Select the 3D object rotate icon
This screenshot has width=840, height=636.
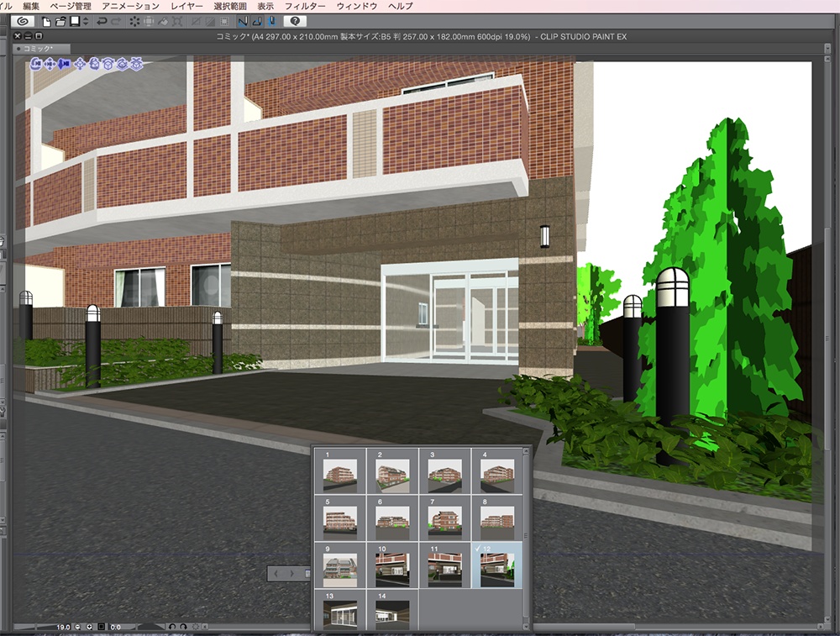point(94,64)
